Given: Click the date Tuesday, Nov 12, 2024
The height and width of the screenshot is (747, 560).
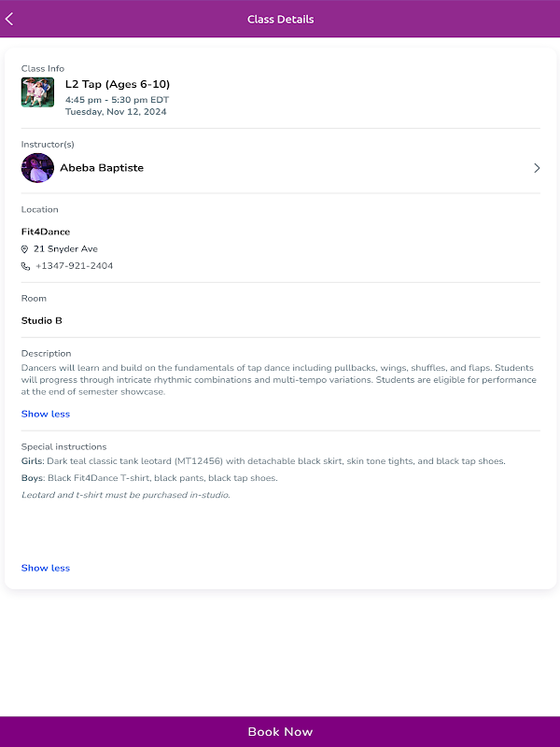Looking at the screenshot, I should [114, 112].
